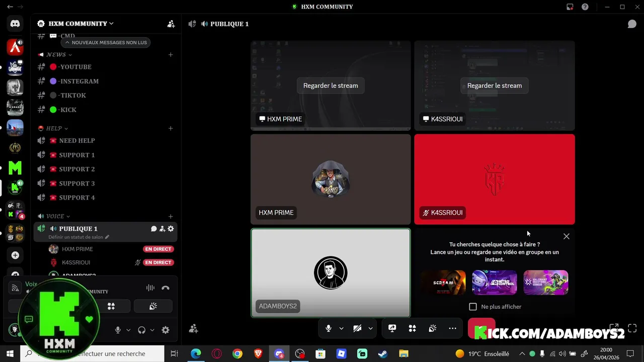Viewport: 644px width, 362px height.
Task: Toggle camera in call toolbar
Action: click(x=357, y=328)
